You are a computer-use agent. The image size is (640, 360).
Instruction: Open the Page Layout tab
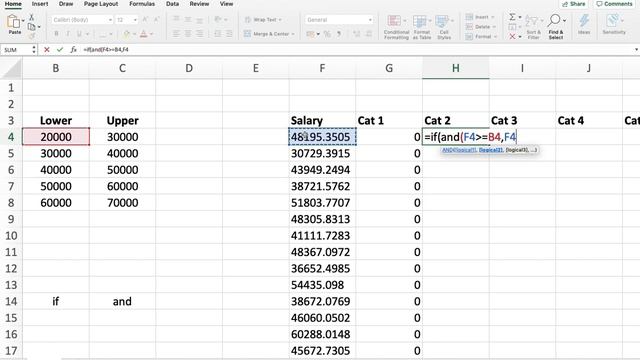(x=101, y=4)
